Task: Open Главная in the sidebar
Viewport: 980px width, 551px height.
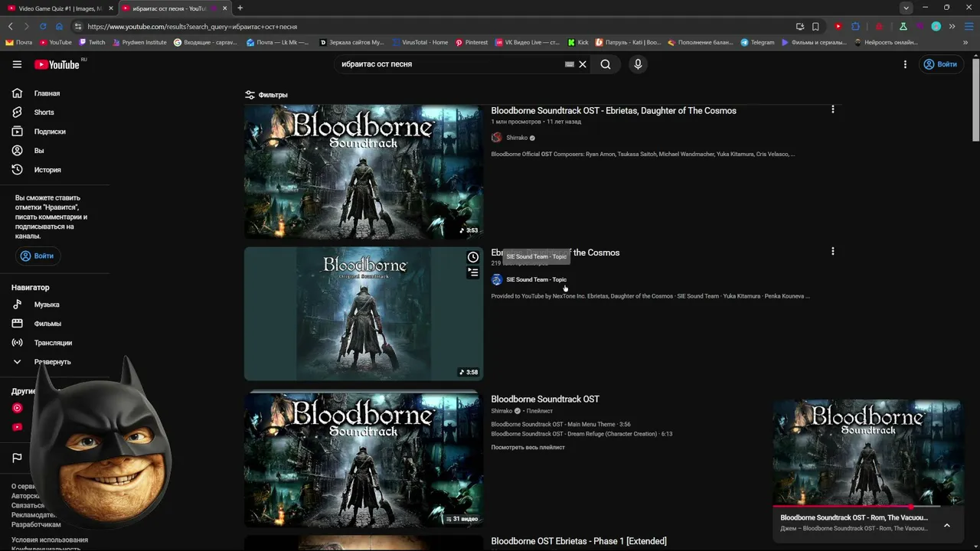Action: pyautogui.click(x=47, y=93)
